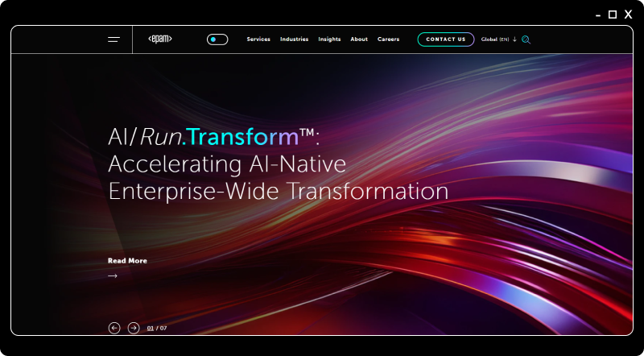This screenshot has height=356, width=644.
Task: Navigate to the Careers page
Action: [x=388, y=39]
